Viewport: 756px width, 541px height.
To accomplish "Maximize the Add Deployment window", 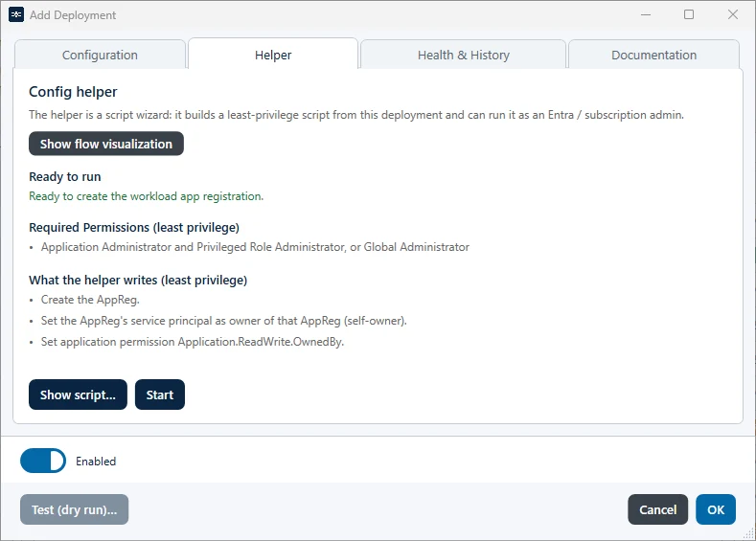I will click(x=689, y=15).
